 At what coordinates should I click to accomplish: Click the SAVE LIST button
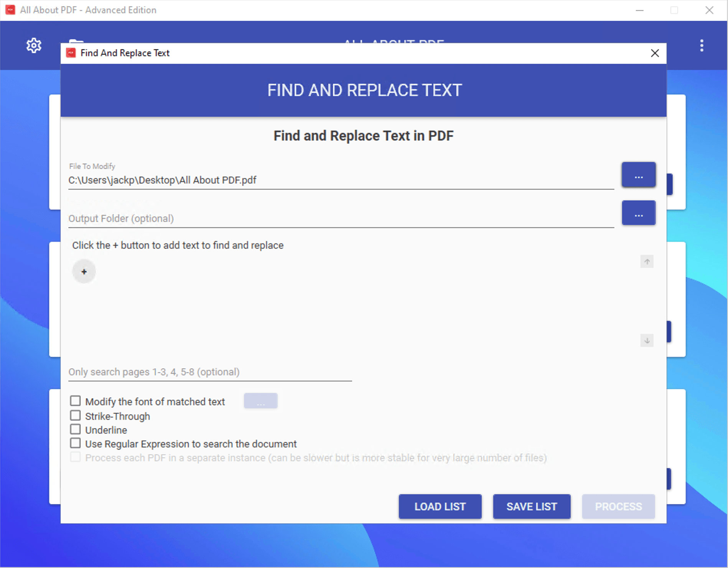531,506
